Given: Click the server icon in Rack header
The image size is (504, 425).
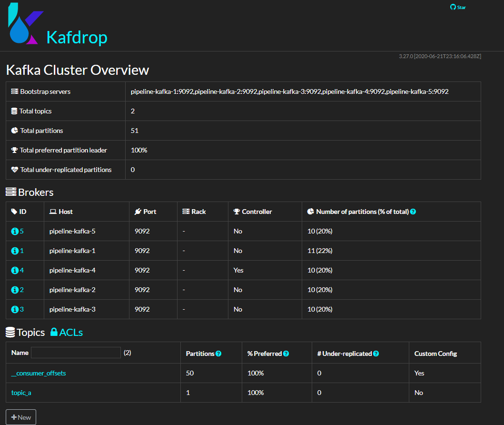Looking at the screenshot, I should tap(186, 212).
